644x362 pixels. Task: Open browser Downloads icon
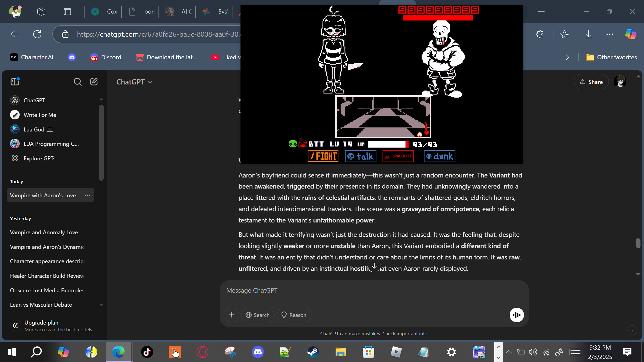(588, 34)
